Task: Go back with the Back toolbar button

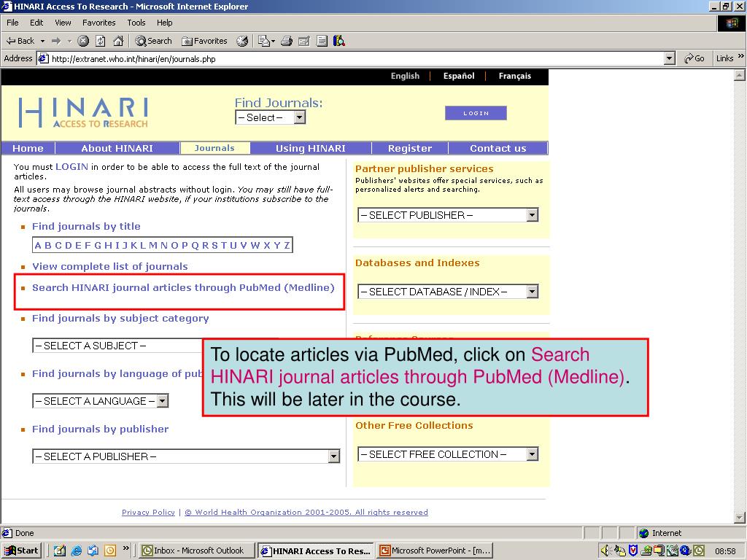Action: pos(20,41)
